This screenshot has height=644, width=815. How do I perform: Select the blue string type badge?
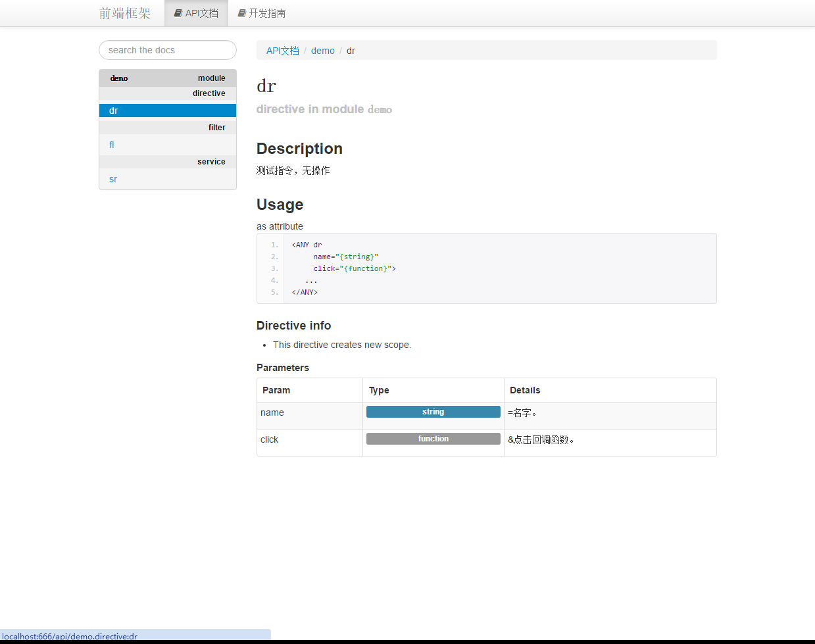coord(433,412)
